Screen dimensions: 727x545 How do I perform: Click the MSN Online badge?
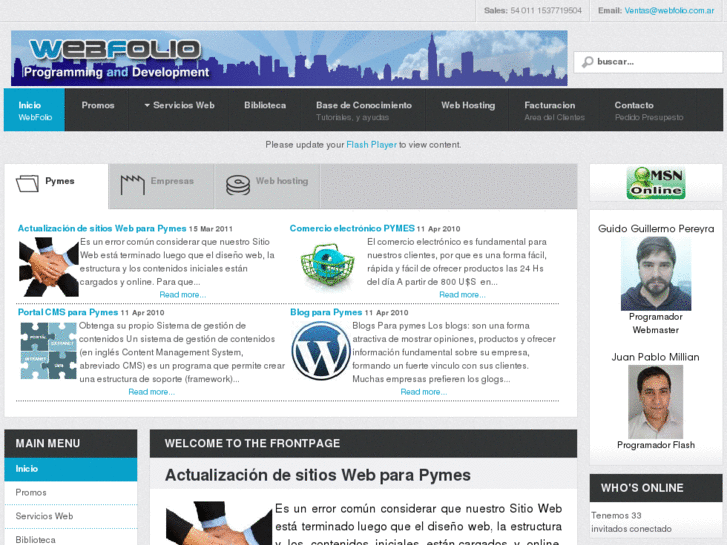tap(656, 183)
